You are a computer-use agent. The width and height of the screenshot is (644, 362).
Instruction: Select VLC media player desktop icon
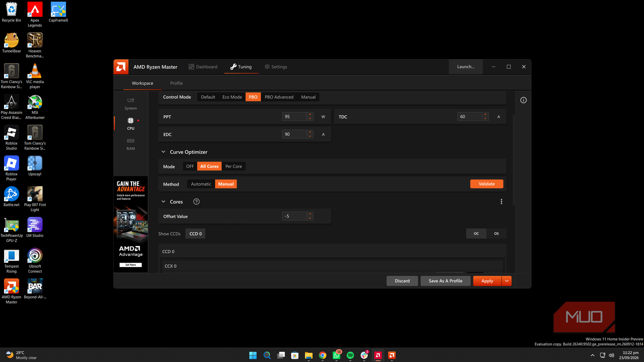click(35, 76)
